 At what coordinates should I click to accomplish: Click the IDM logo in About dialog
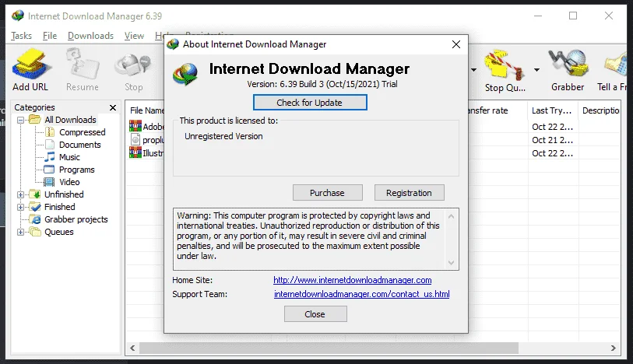click(x=185, y=74)
